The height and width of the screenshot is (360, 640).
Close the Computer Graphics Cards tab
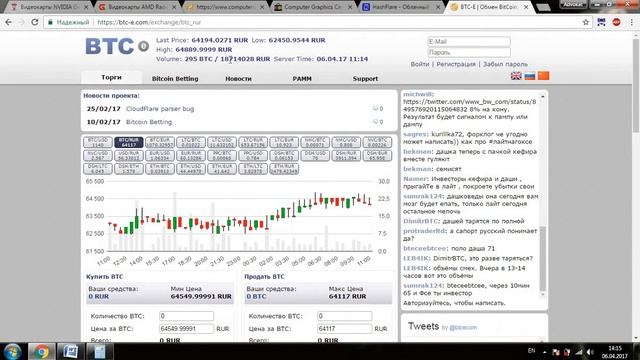[350, 7]
